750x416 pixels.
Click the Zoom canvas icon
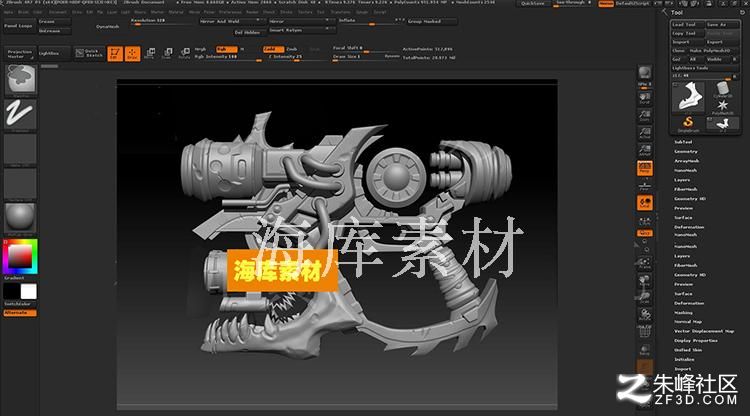[x=644, y=115]
